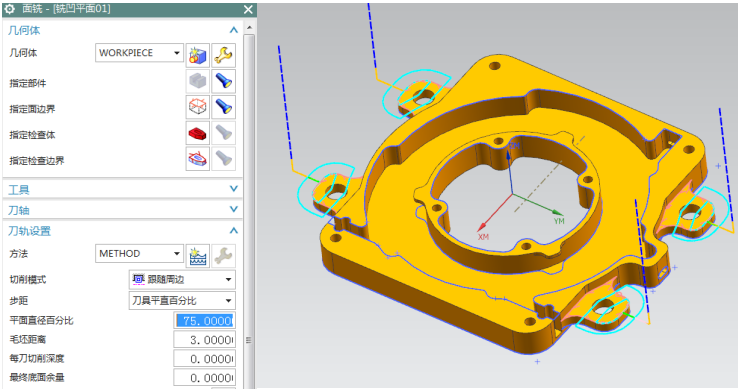Viewport: 738px width, 390px height.
Task: Open the stepover (步距) type dropdown
Action: (182, 300)
